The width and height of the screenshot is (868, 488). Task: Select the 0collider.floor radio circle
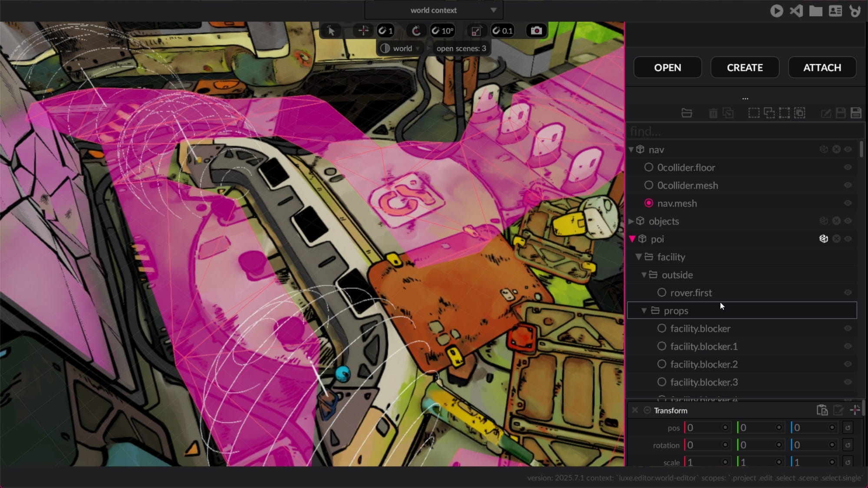point(649,167)
